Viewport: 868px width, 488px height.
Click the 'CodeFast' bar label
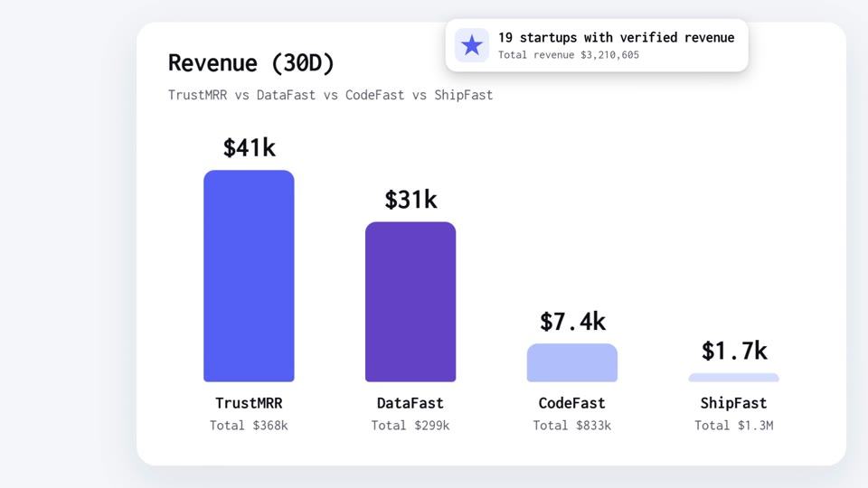(571, 403)
